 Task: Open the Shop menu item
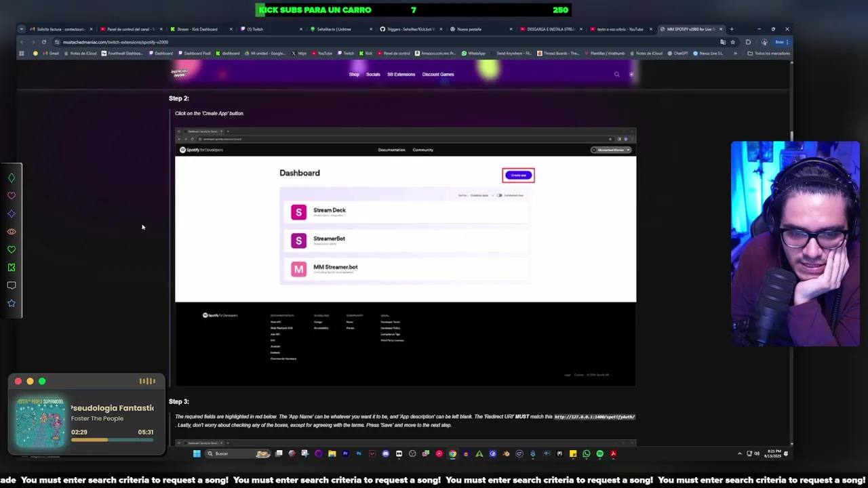tap(354, 75)
